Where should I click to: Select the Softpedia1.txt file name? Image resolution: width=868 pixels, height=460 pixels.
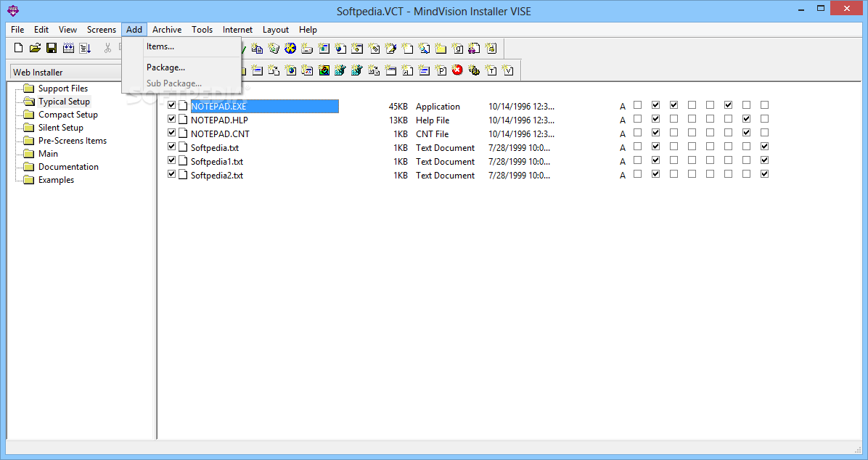(217, 162)
